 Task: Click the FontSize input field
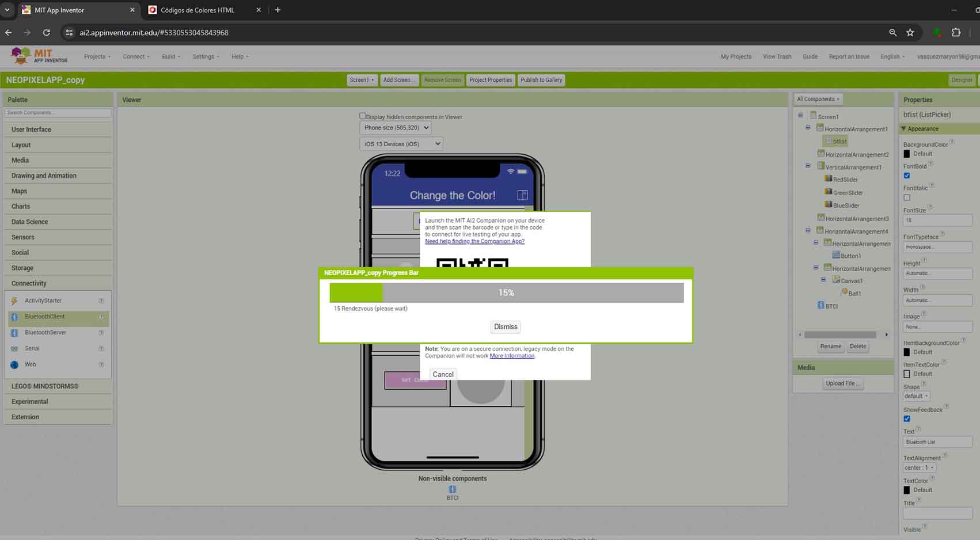(x=937, y=220)
